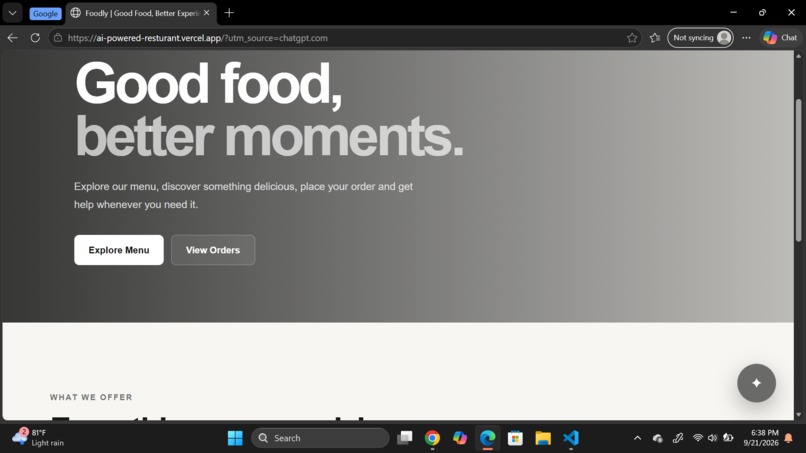Click scrollbar up arrow

798,56
